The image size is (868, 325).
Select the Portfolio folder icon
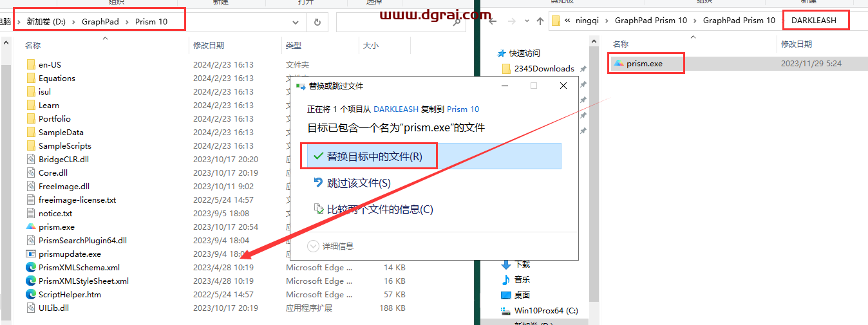click(31, 118)
